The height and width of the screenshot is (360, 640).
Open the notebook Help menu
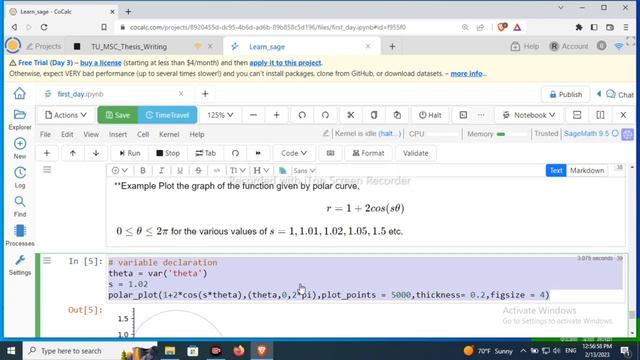click(x=197, y=134)
